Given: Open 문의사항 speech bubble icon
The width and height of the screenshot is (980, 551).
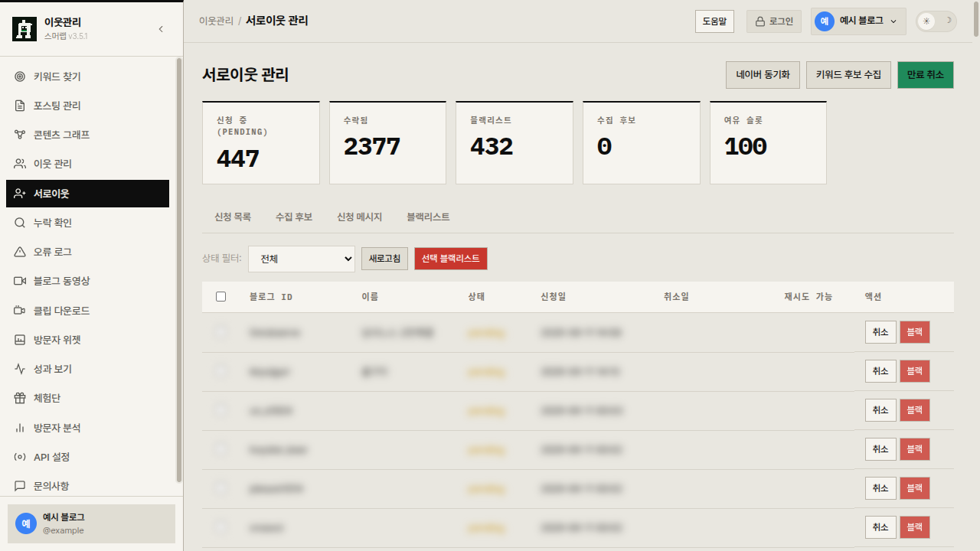Looking at the screenshot, I should (20, 486).
